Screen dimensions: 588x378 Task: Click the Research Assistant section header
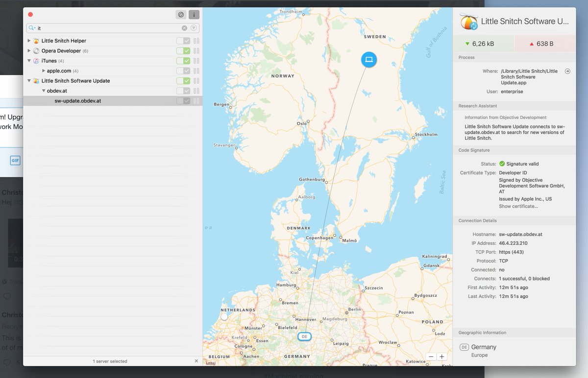(x=514, y=106)
